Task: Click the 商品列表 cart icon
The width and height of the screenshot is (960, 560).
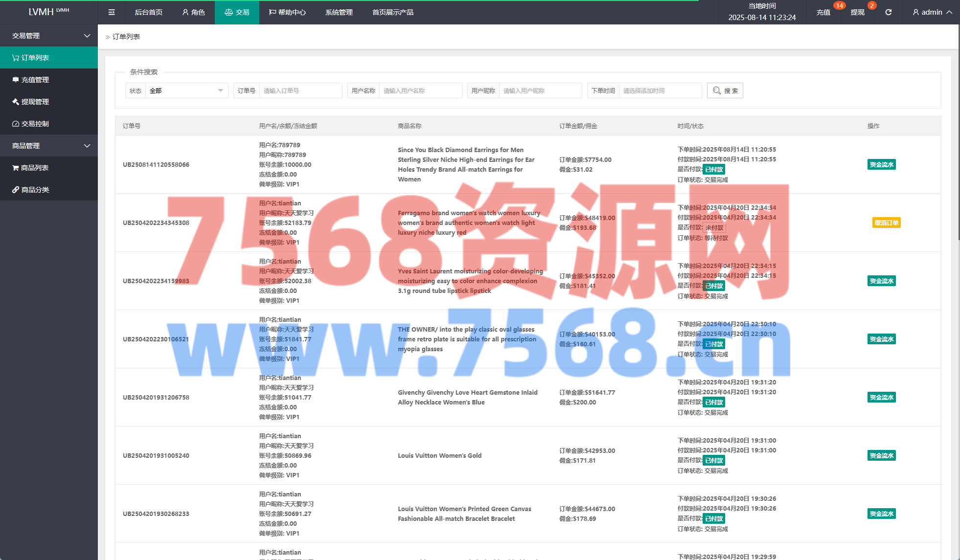Action: click(16, 168)
